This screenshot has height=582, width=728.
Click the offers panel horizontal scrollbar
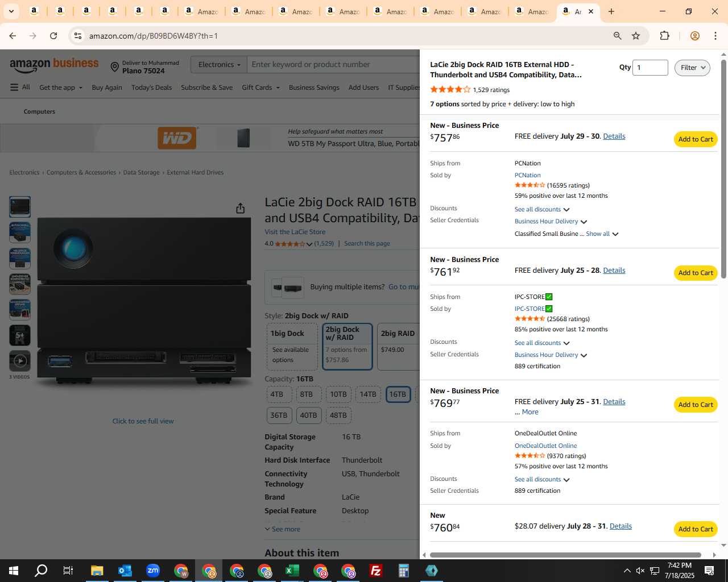(x=565, y=555)
